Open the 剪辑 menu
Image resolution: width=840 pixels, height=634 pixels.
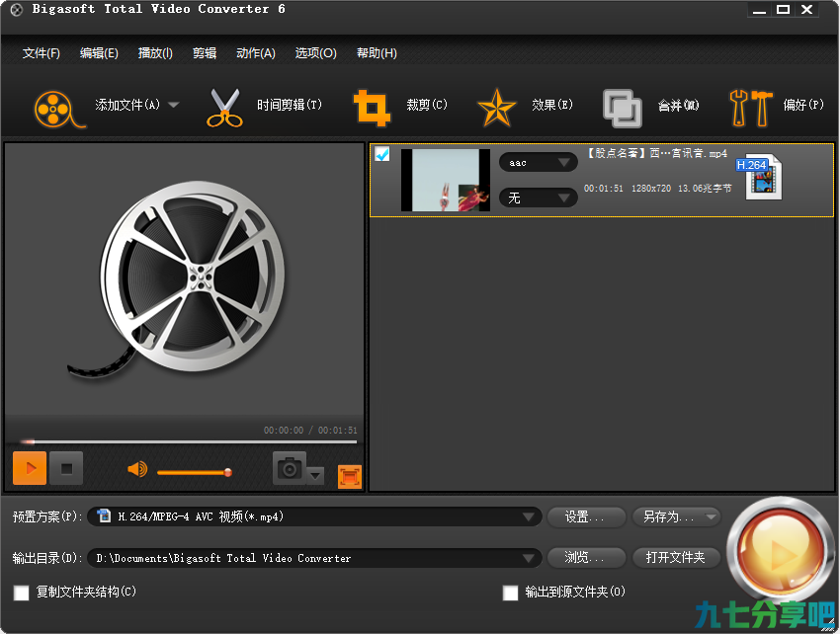205,53
